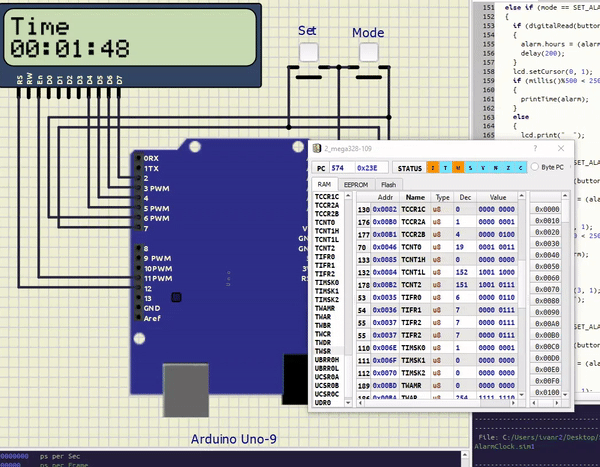
Task: Click memory address table scroll down arrow
Action: [565, 394]
